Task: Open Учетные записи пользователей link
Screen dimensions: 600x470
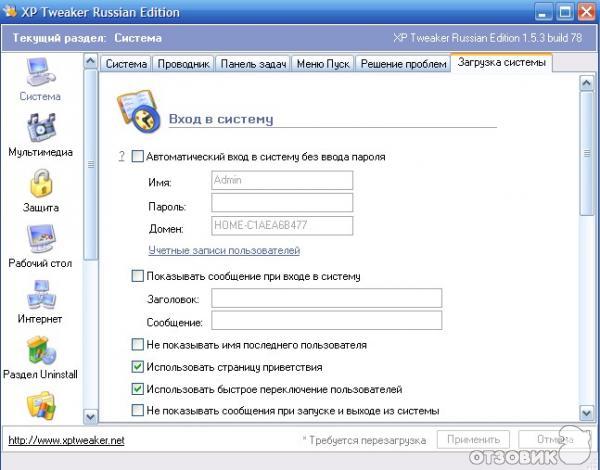Action: (224, 250)
